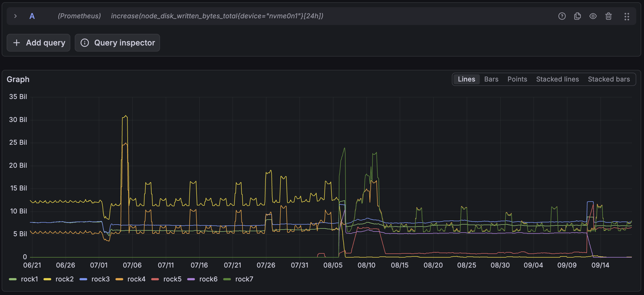Click the 07/21 x-axis date label
Image resolution: width=644 pixels, height=295 pixels.
click(233, 265)
